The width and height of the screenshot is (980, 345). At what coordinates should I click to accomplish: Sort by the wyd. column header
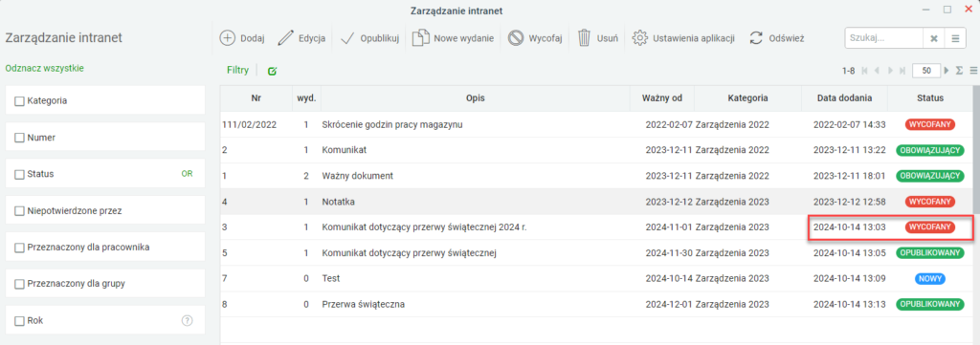(x=306, y=98)
